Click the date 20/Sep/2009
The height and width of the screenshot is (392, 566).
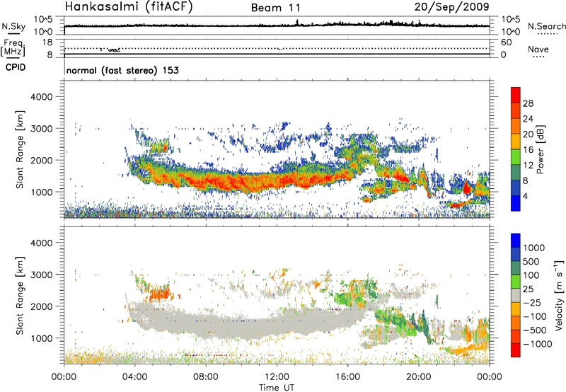451,6
